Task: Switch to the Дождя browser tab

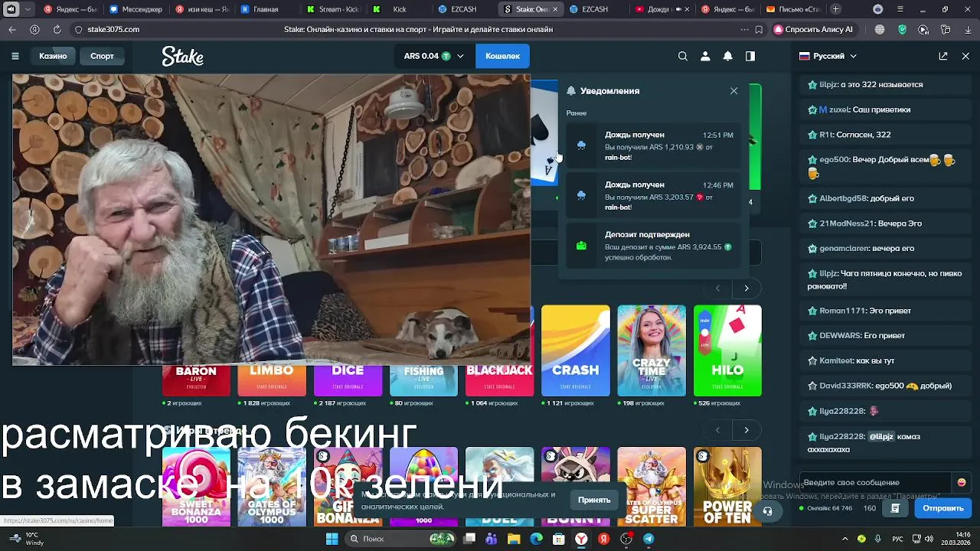Action: (662, 9)
